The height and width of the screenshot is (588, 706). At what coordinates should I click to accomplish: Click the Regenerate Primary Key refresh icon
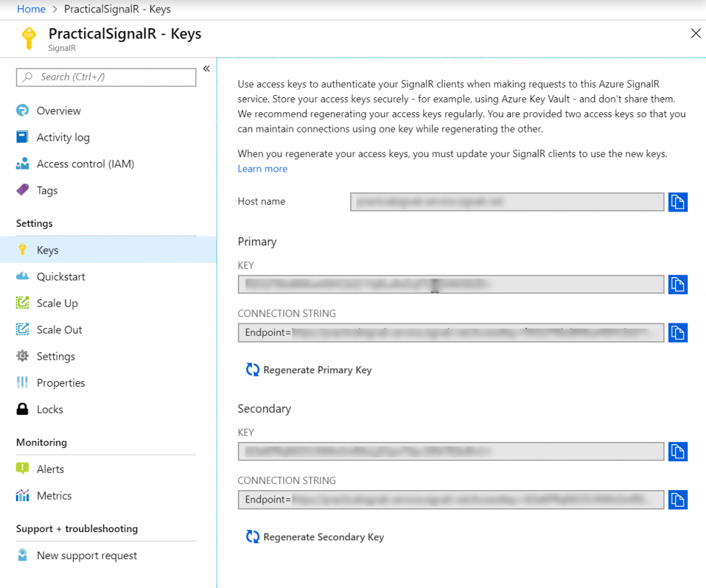pos(252,369)
